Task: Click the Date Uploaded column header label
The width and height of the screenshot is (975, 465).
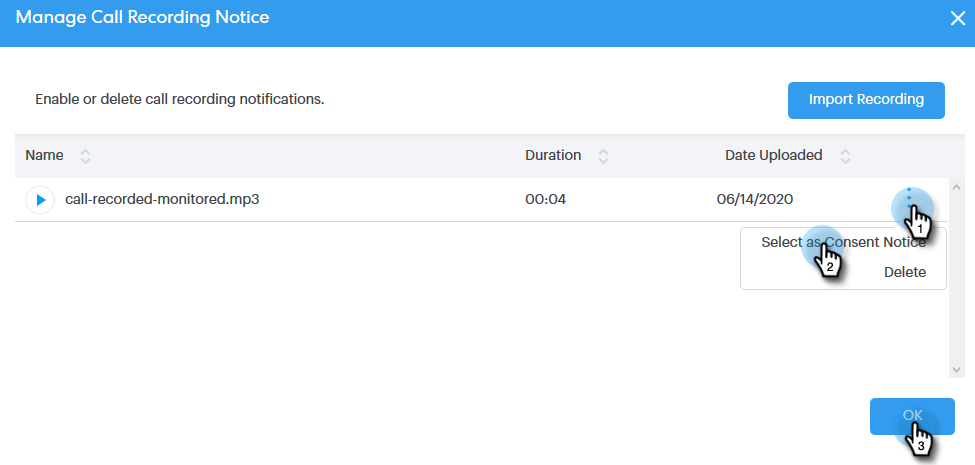Action: [x=773, y=156]
